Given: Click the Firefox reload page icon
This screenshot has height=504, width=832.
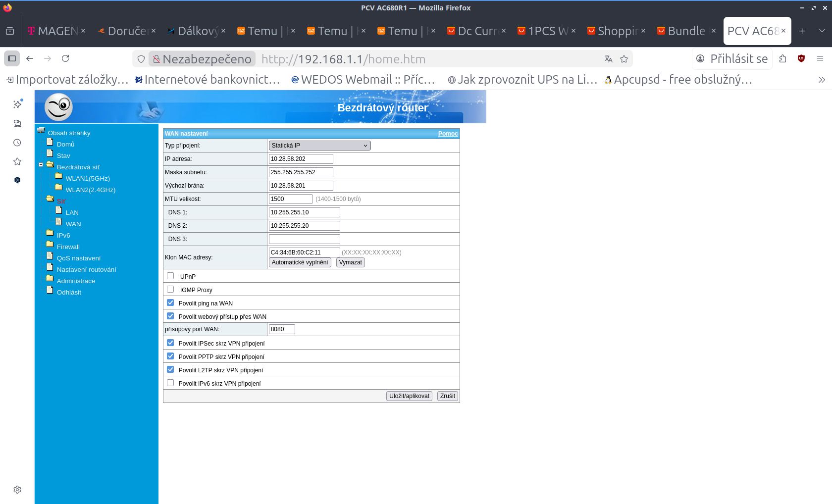Looking at the screenshot, I should coord(65,58).
